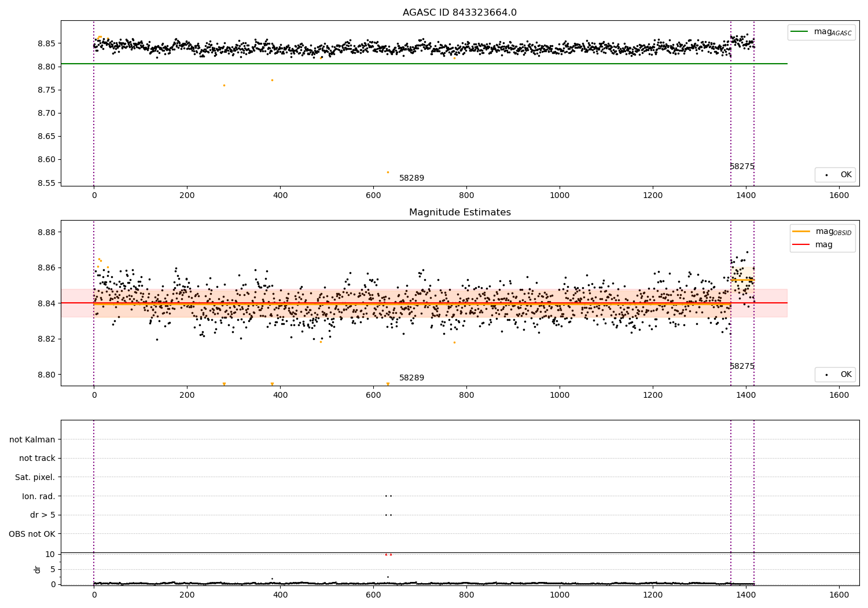Click the red triangle markers in the dr panel

click(x=388, y=554)
